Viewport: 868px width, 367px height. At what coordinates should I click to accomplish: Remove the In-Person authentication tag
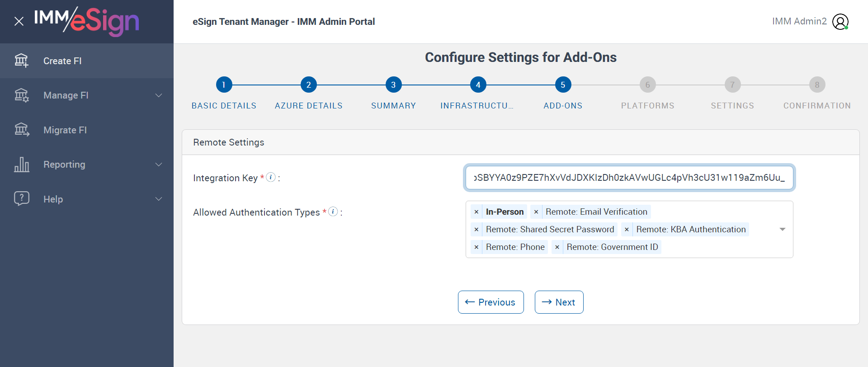[476, 212]
